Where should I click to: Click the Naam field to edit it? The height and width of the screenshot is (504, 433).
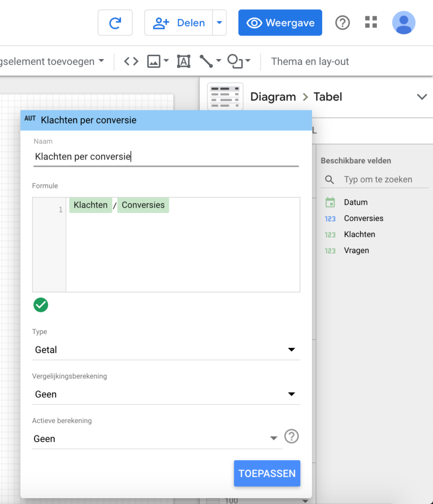[166, 157]
